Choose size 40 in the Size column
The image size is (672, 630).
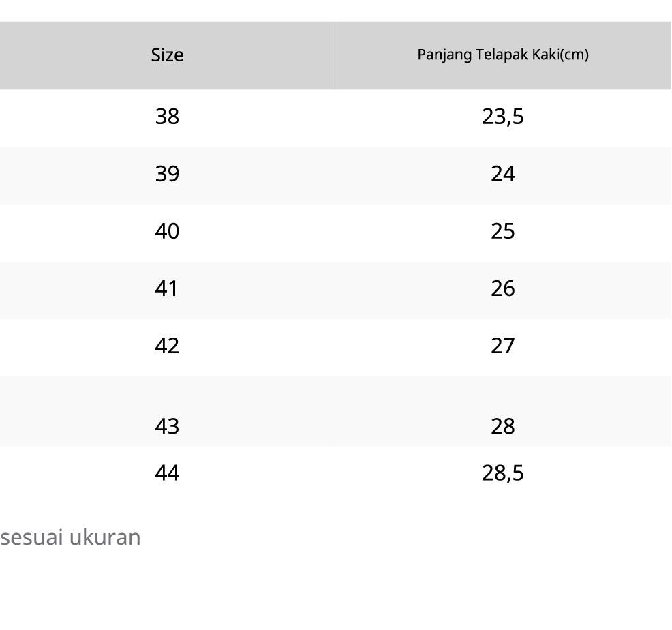[x=167, y=231]
